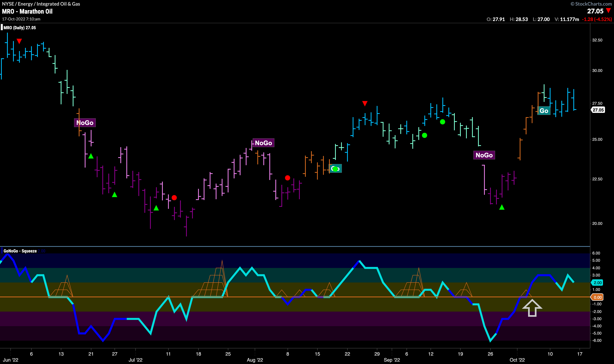614x364 pixels.
Task: Click the red down-triangle marker in early June
Action: (x=19, y=41)
